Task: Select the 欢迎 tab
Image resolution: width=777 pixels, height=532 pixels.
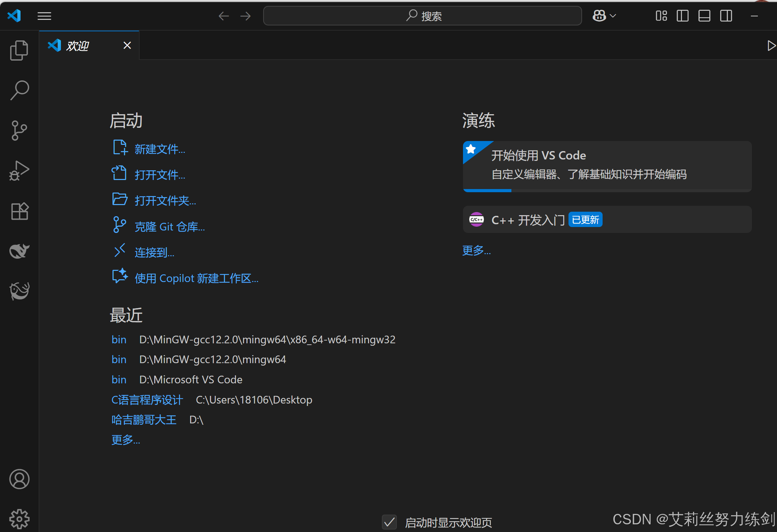Action: coord(78,46)
